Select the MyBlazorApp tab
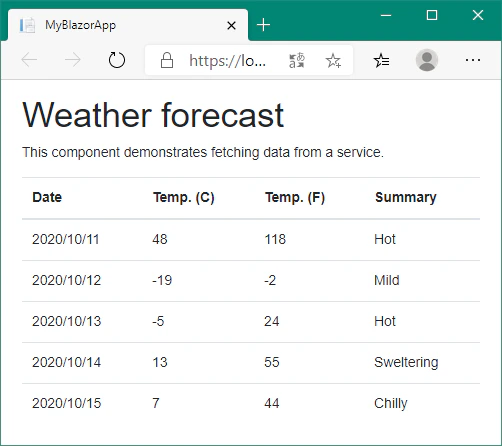The height and width of the screenshot is (446, 502). (x=128, y=25)
